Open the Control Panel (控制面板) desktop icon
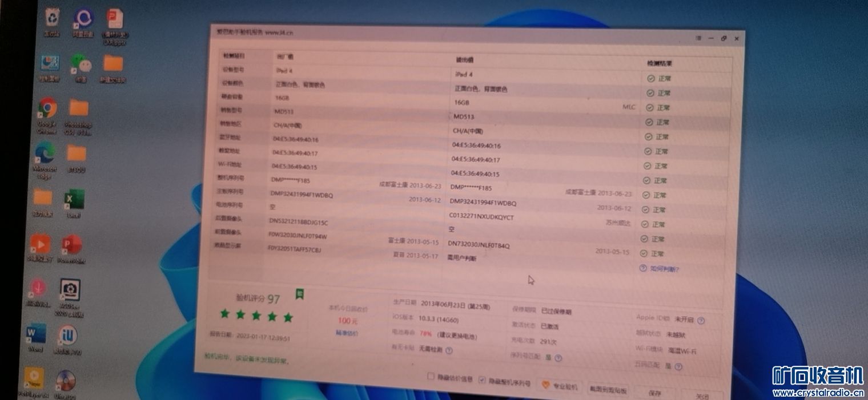Screen dimensions: 868x400 point(50,67)
